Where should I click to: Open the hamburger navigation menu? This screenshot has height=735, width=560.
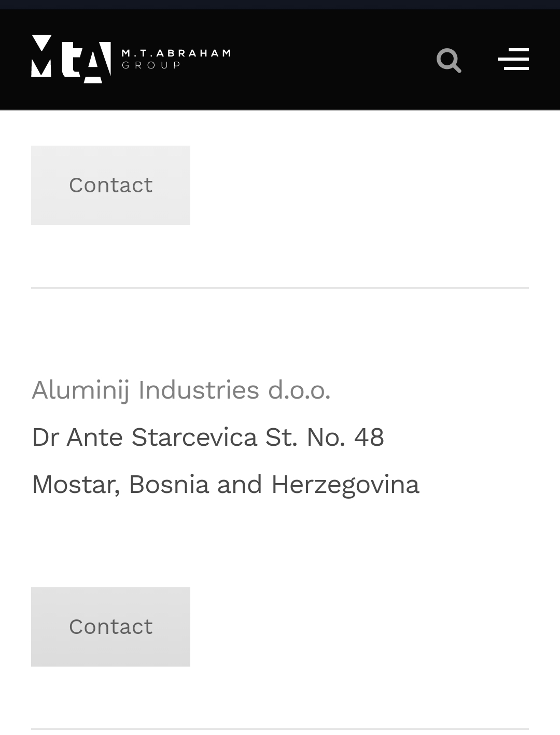point(513,59)
